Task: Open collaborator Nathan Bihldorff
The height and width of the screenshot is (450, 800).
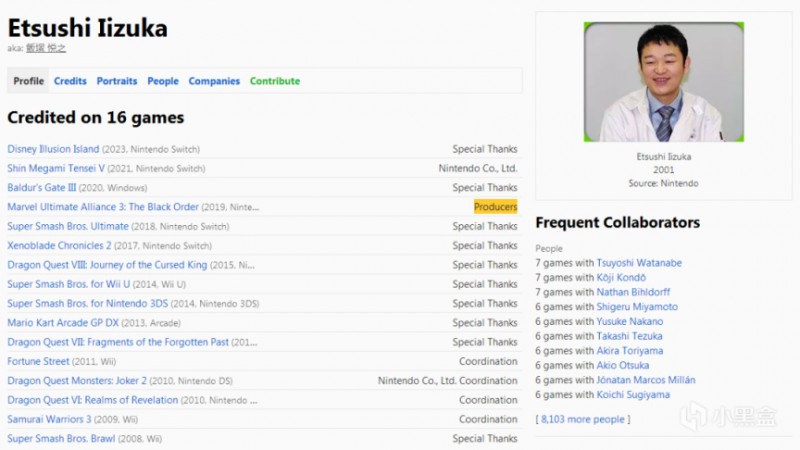Action: click(633, 292)
